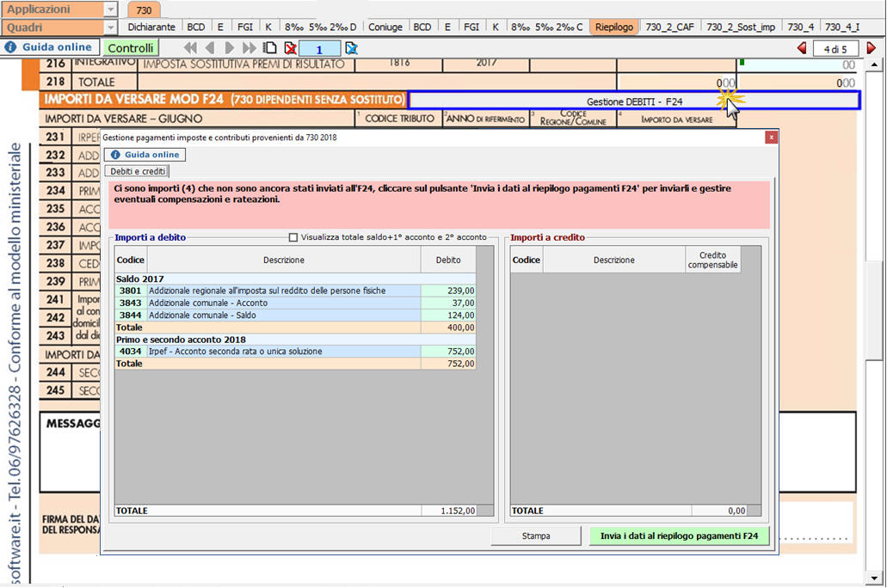Select the 730_4_I tab
This screenshot has height=588, width=887.
click(841, 28)
